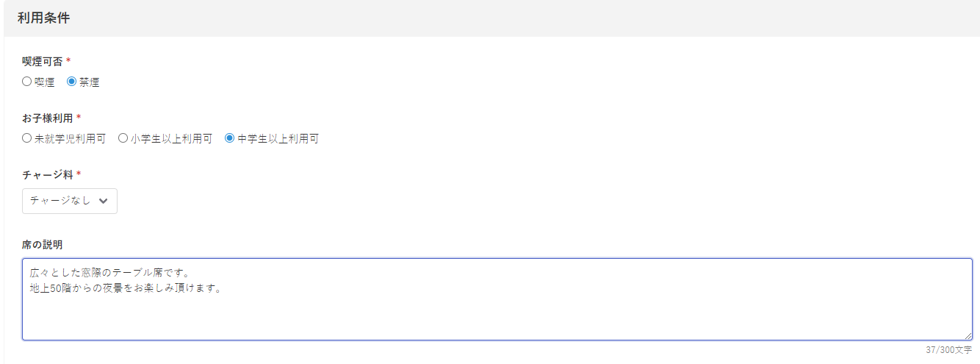This screenshot has height=364, width=980.
Task: Select the 禁煙 radio option
Action: click(x=72, y=82)
